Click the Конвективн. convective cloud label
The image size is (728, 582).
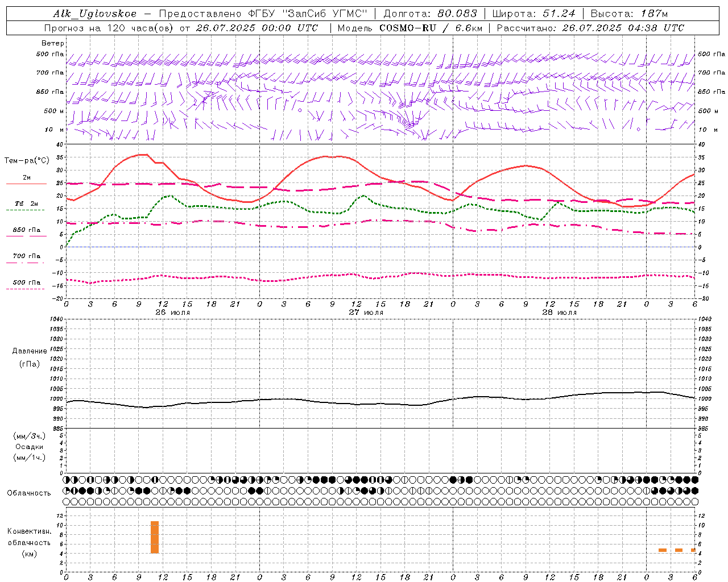click(x=29, y=531)
